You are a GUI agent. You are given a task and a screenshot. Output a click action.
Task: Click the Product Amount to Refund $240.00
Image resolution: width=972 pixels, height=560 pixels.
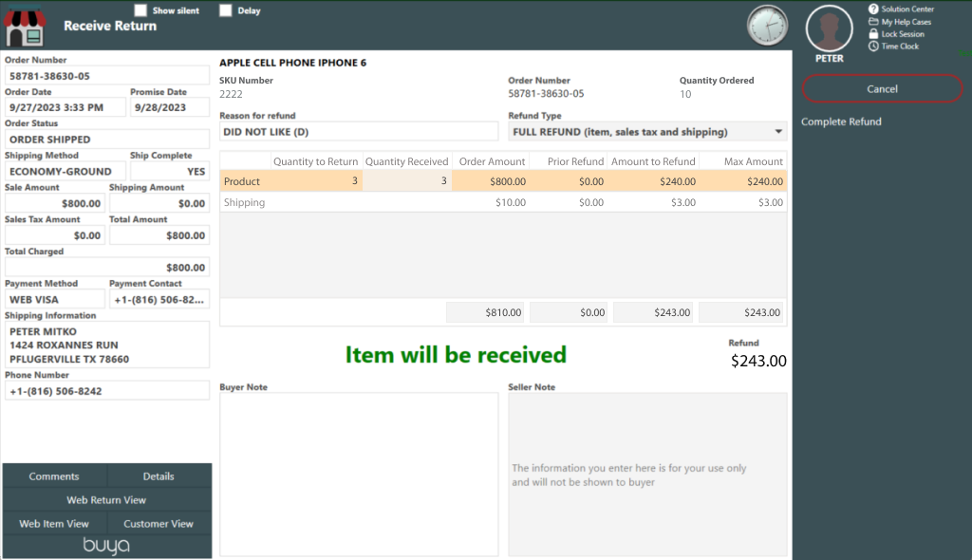(678, 181)
